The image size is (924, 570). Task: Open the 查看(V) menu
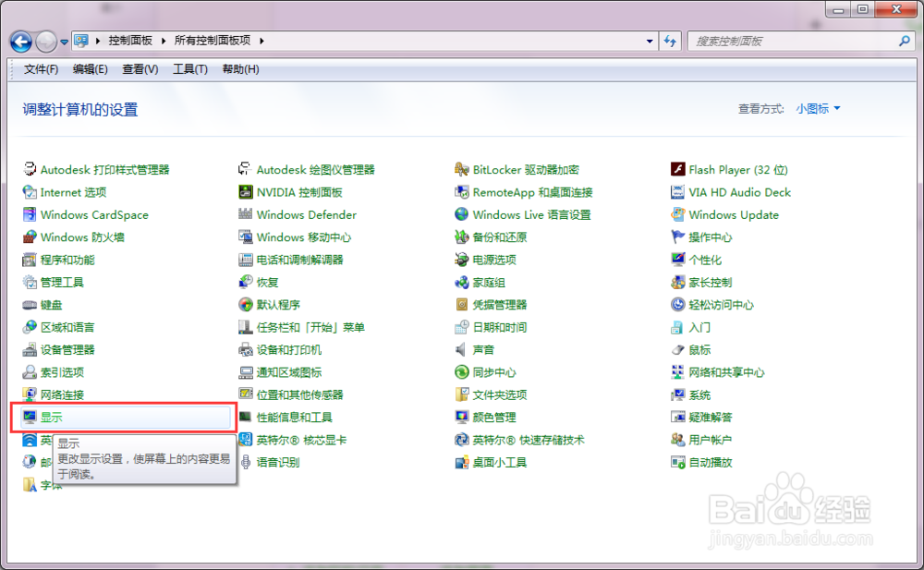[x=140, y=69]
